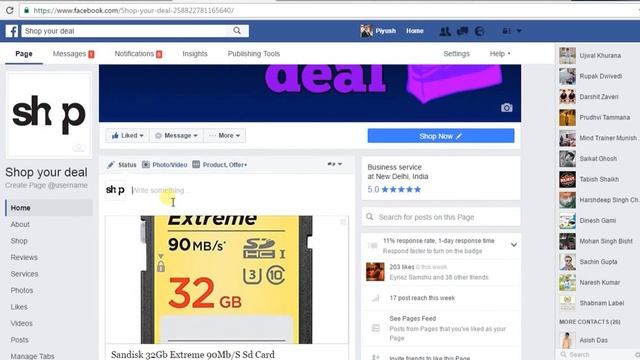This screenshot has width=640, height=360.
Task: Open notifications globe icon
Action: point(480,31)
